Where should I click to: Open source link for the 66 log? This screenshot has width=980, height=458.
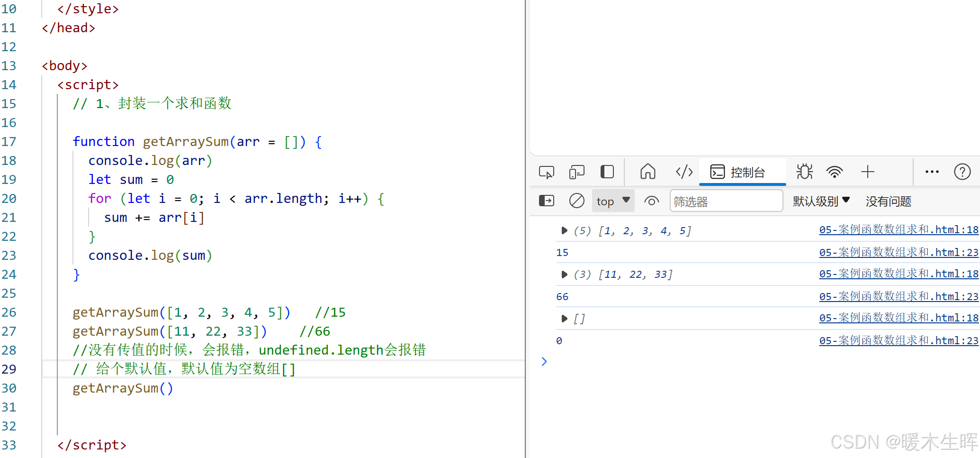pyautogui.click(x=899, y=296)
